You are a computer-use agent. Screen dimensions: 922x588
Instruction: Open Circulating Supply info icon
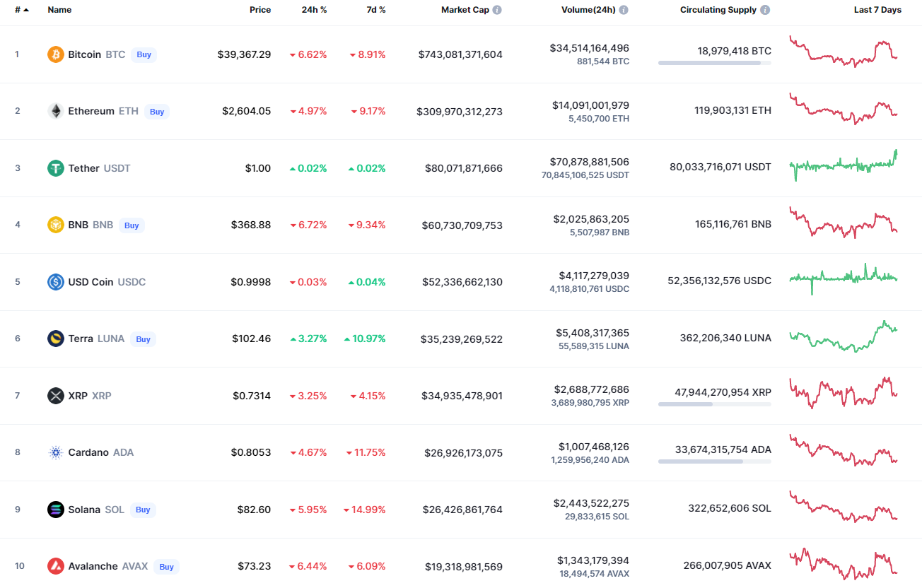tap(766, 10)
